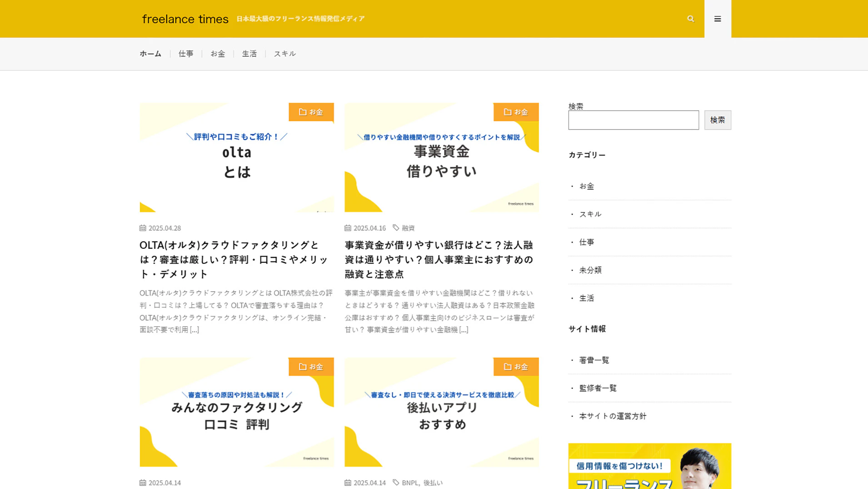Click the sidebar 検索 text field
This screenshot has width=868, height=489.
(x=634, y=120)
